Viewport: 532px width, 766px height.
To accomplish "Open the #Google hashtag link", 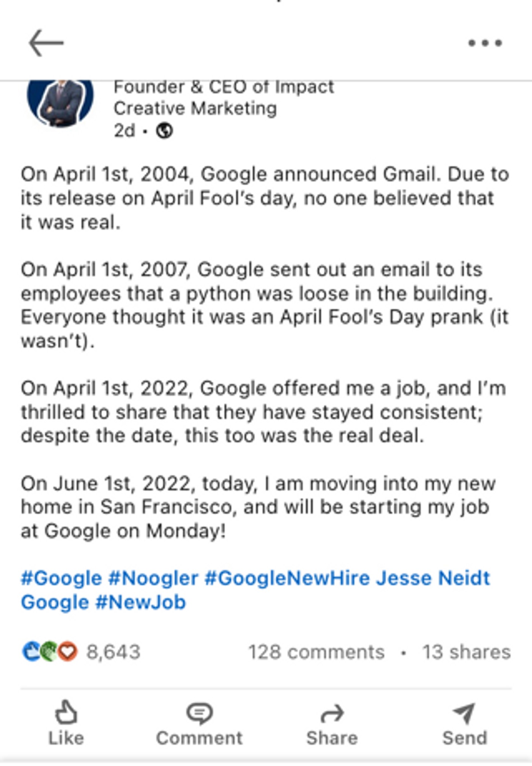I will (x=61, y=578).
